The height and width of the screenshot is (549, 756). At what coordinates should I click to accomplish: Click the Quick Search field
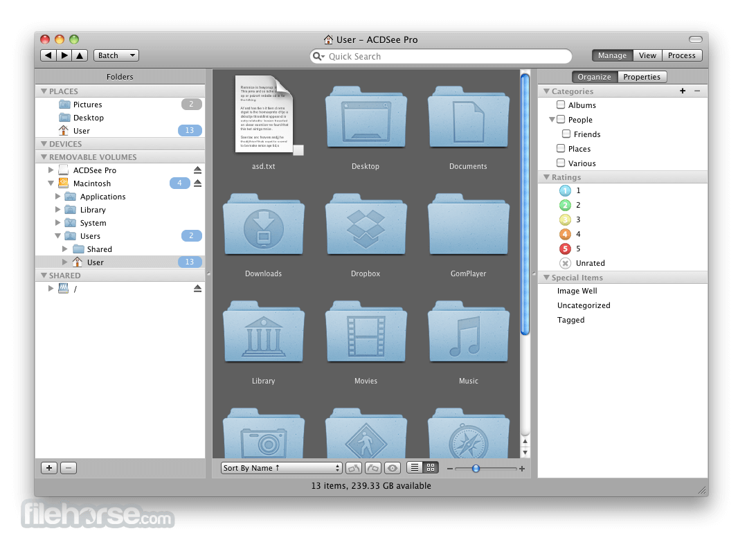441,56
